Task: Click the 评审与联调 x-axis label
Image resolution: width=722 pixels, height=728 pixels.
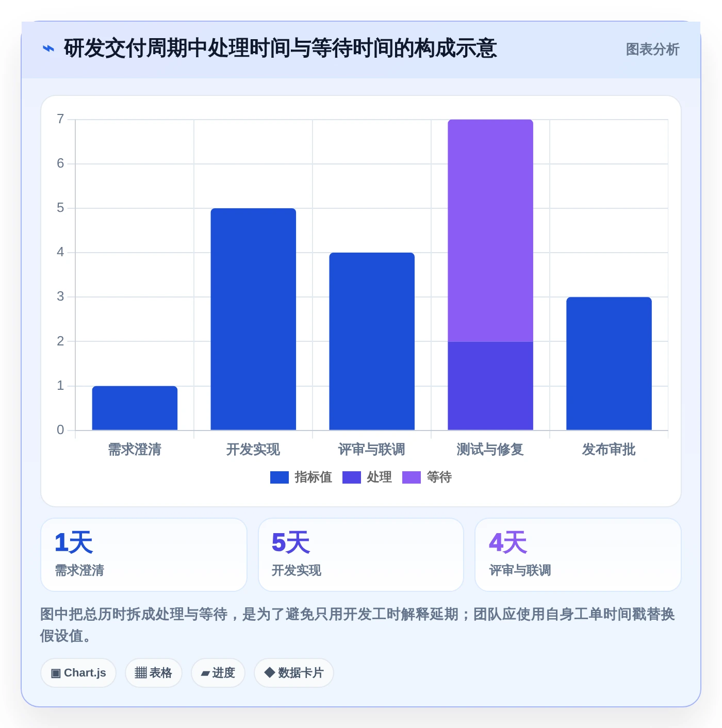Action: 372,450
